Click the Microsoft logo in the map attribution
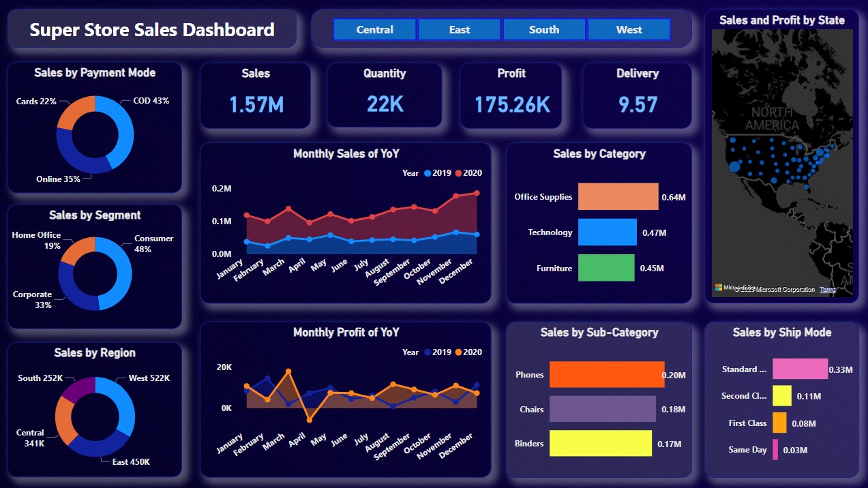This screenshot has width=868, height=488. tap(719, 286)
